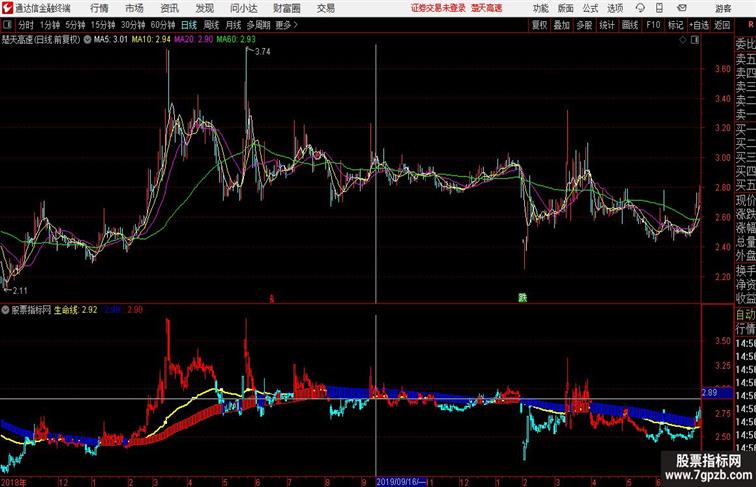Open the 财富圈 menu
Image resolution: width=756 pixels, height=487 pixels.
pos(287,8)
